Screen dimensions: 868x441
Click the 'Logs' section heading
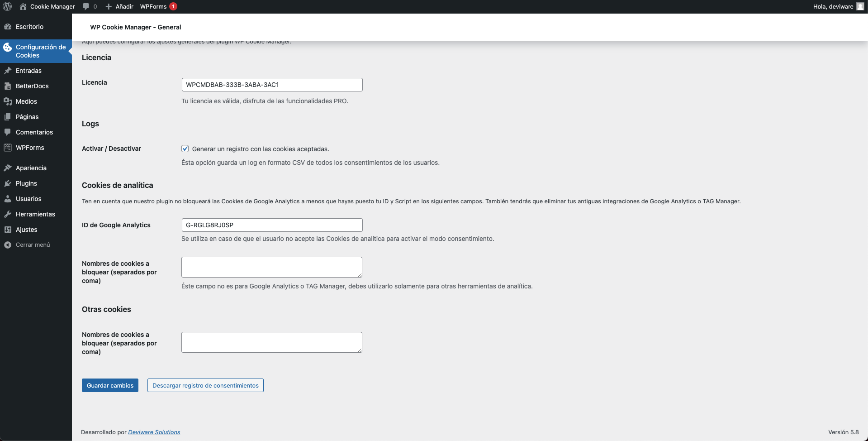(x=90, y=124)
